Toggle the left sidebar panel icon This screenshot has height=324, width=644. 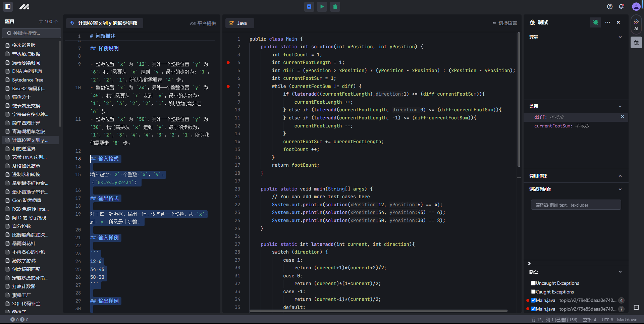click(8, 6)
